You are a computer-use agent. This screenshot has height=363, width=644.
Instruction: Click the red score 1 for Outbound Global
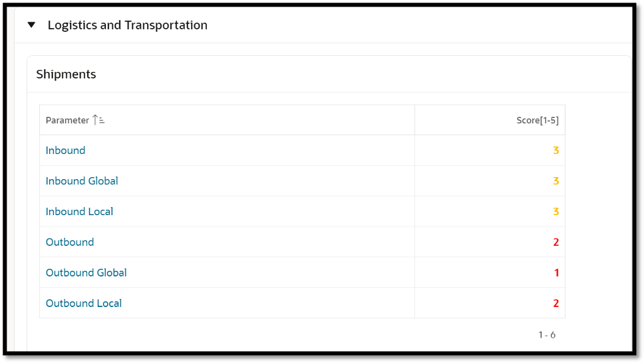pos(556,273)
